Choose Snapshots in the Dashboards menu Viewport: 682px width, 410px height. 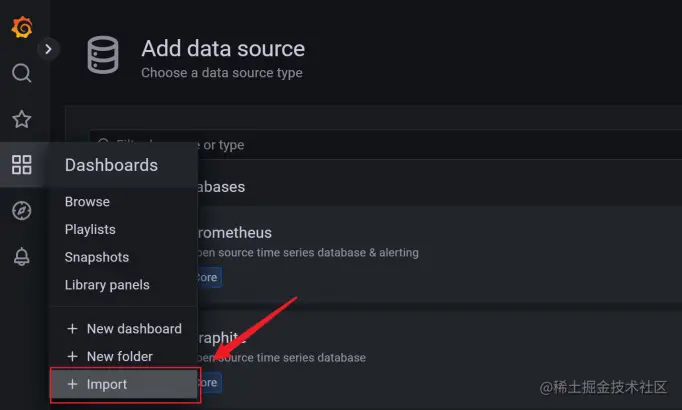[97, 257]
